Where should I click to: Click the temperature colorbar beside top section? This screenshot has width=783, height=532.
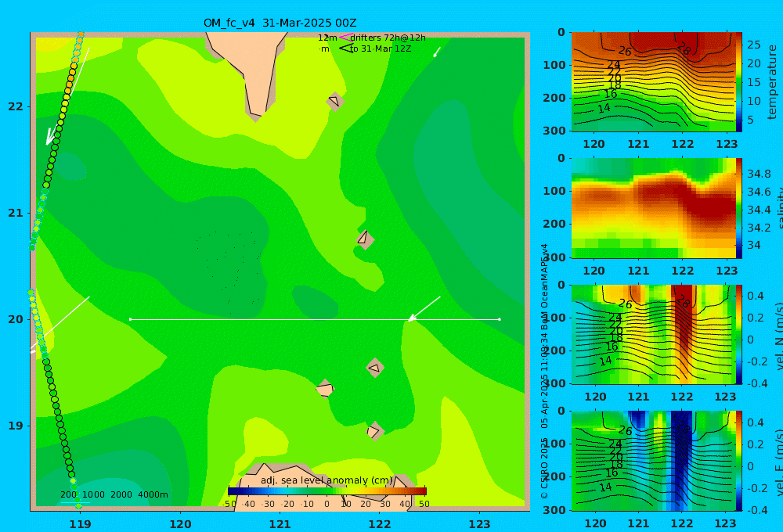[x=739, y=82]
